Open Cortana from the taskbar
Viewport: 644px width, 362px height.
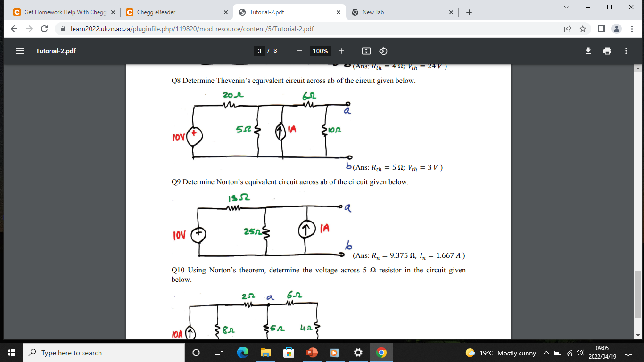196,353
